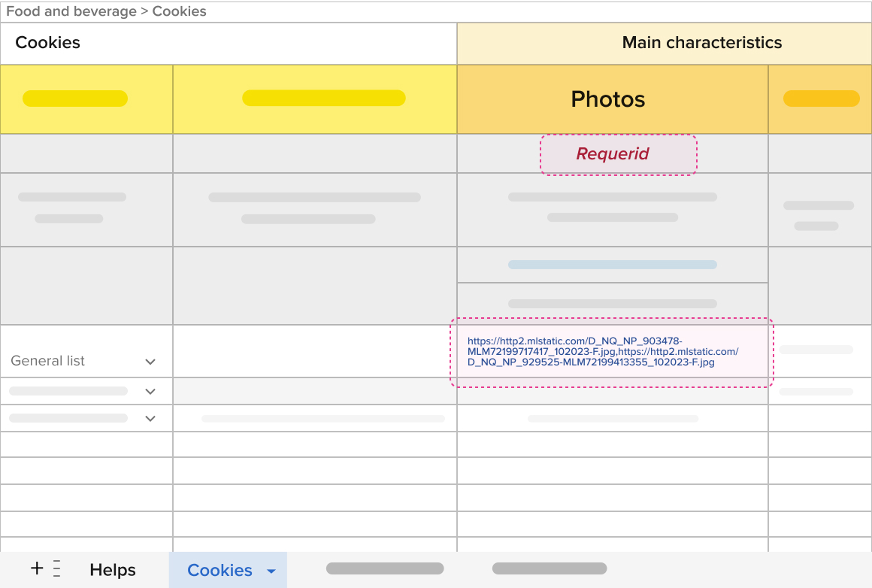Select the Cookies sheet tab
This screenshot has height=588, width=872.
pyautogui.click(x=220, y=571)
